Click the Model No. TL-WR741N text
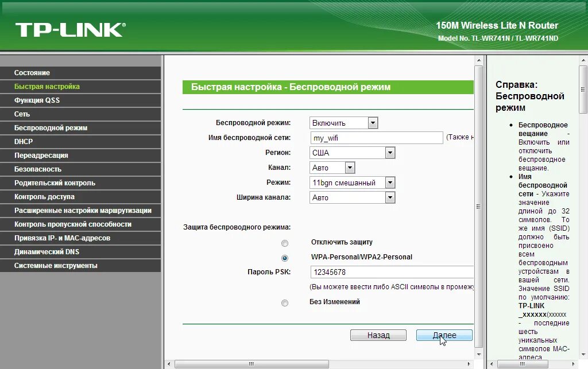 (498, 38)
